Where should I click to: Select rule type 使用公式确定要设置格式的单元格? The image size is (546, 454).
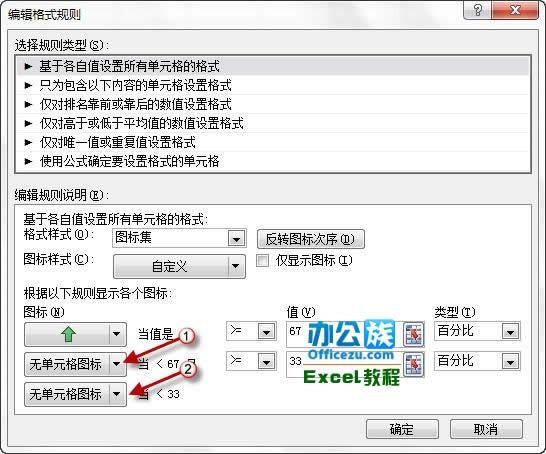(273, 161)
